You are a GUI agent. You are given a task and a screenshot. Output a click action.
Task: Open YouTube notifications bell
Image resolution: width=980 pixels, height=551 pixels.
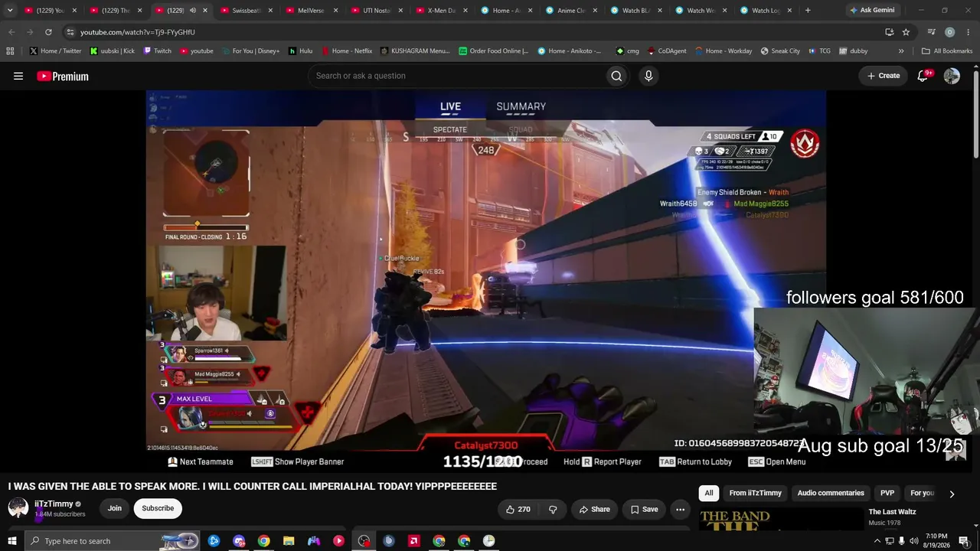coord(923,76)
